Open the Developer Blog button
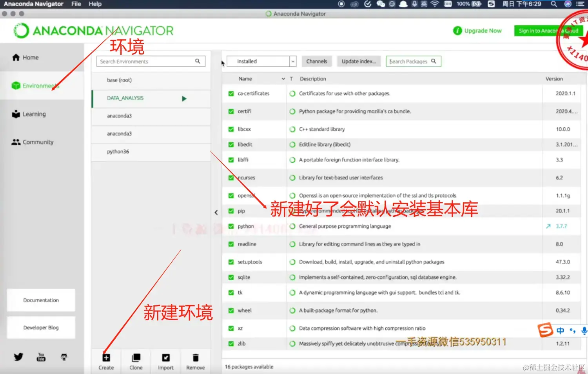This screenshot has width=588, height=374. click(x=41, y=328)
